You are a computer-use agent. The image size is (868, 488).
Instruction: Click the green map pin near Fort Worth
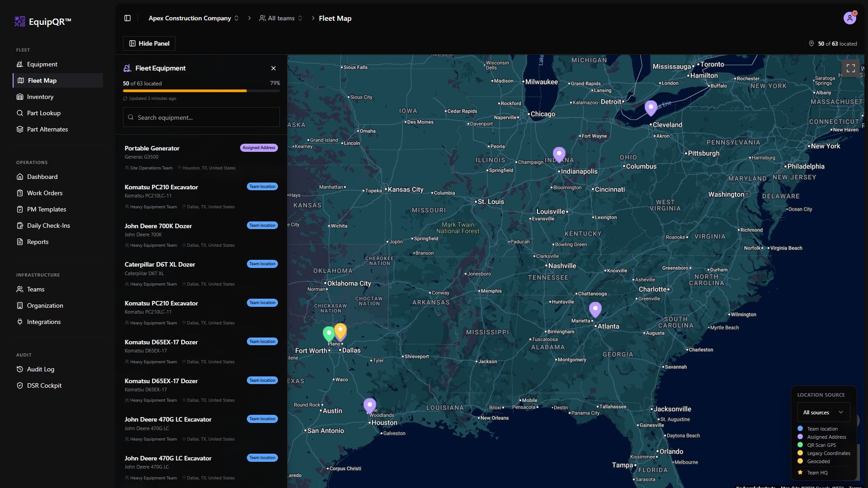[329, 334]
